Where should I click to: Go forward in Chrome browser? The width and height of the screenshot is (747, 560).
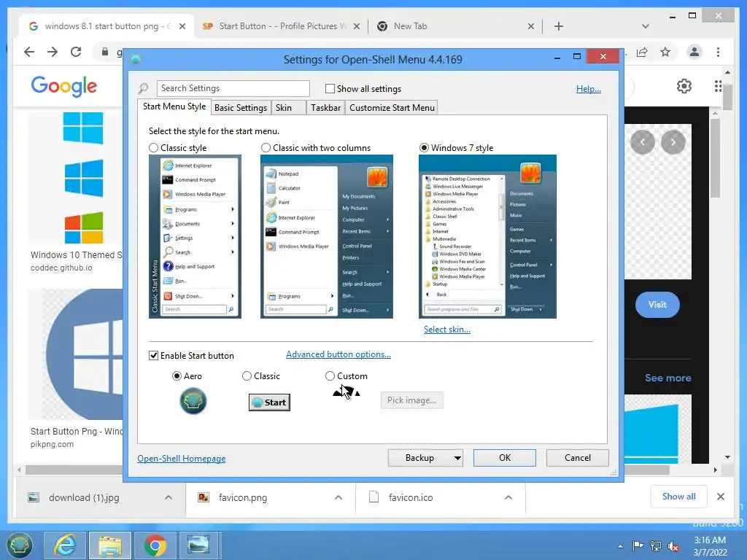click(x=53, y=52)
